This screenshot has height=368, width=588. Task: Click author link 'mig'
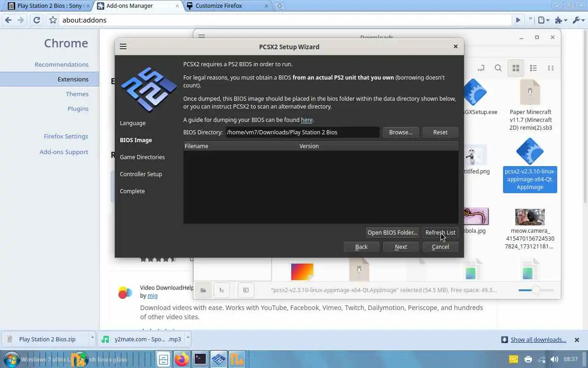pos(153,296)
